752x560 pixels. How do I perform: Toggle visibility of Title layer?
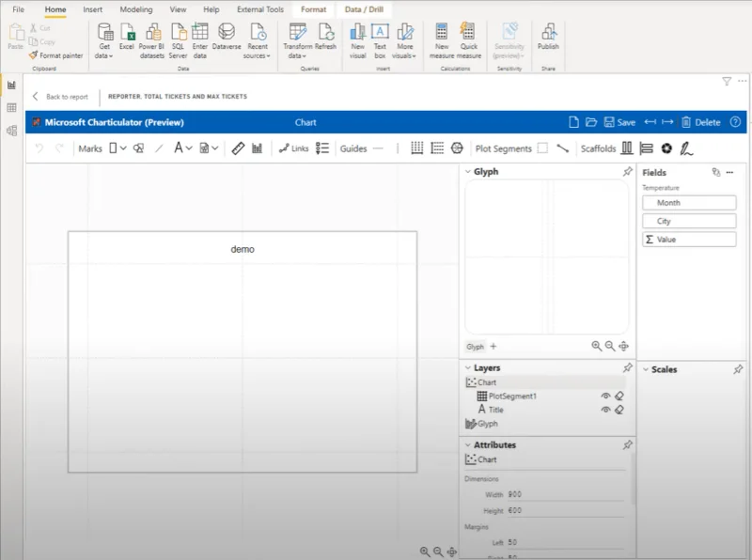[605, 410]
